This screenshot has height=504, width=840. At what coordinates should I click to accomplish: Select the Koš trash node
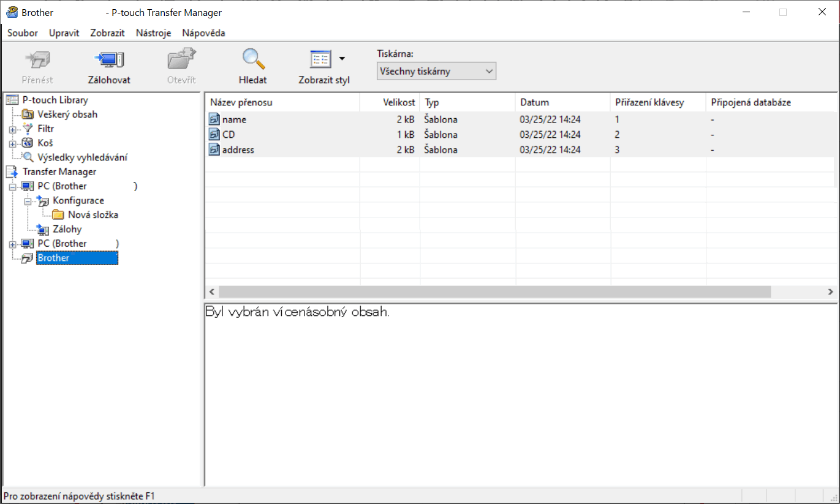pos(45,143)
